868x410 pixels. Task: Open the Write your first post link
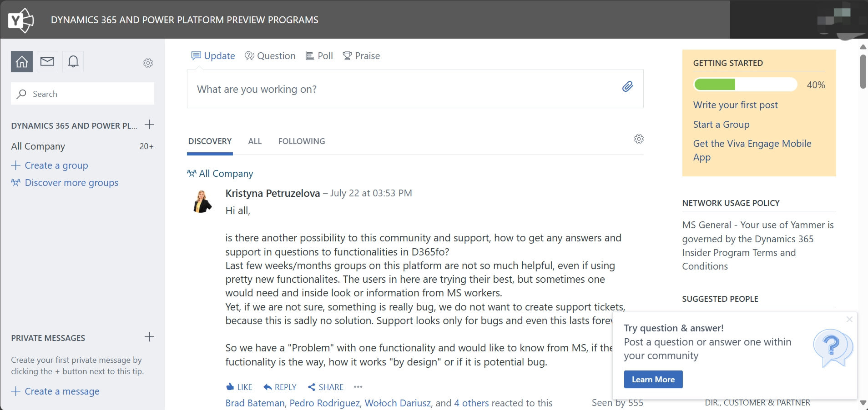[735, 105]
